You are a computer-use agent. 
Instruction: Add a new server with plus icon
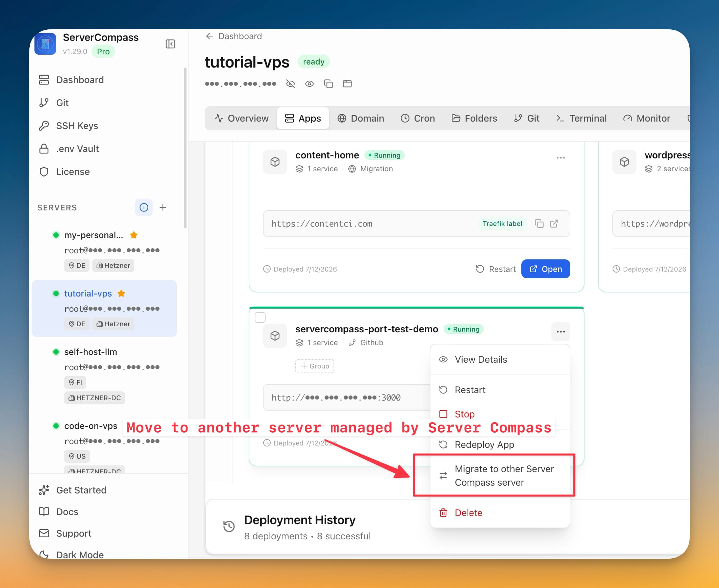(x=163, y=208)
